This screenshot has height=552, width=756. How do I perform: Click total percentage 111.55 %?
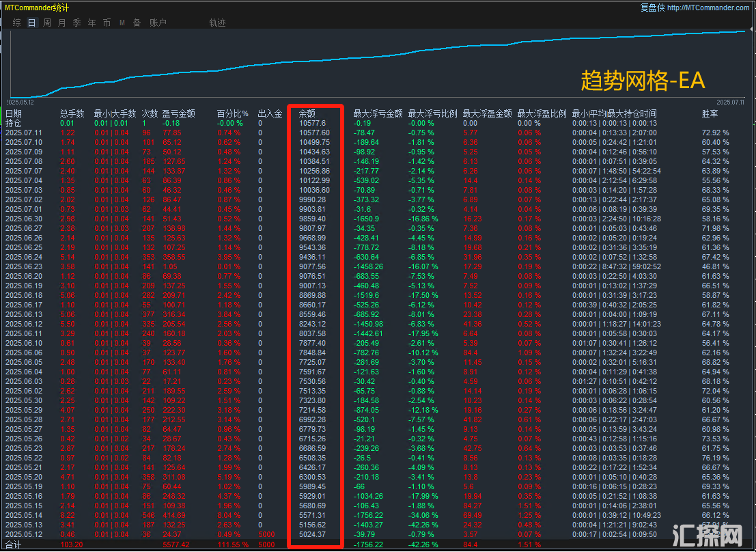[x=233, y=544]
